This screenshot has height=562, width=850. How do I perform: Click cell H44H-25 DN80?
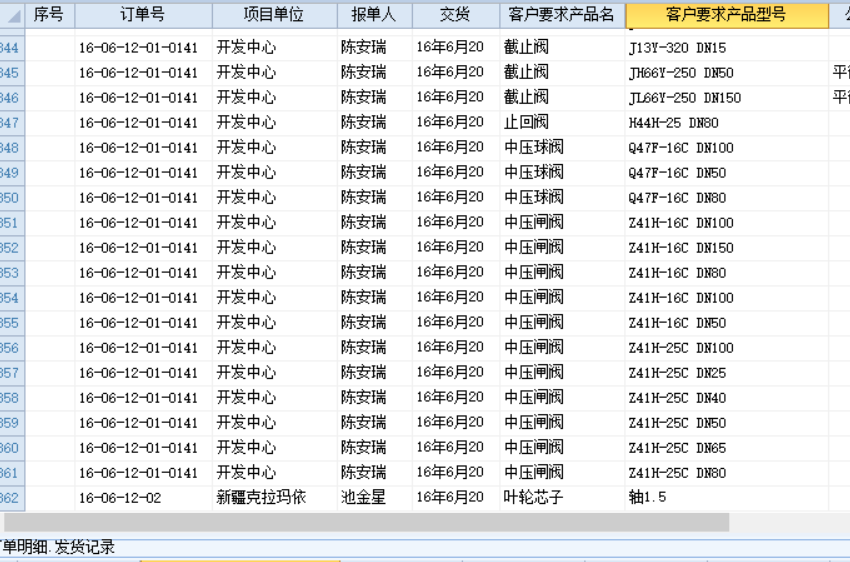[x=726, y=122]
